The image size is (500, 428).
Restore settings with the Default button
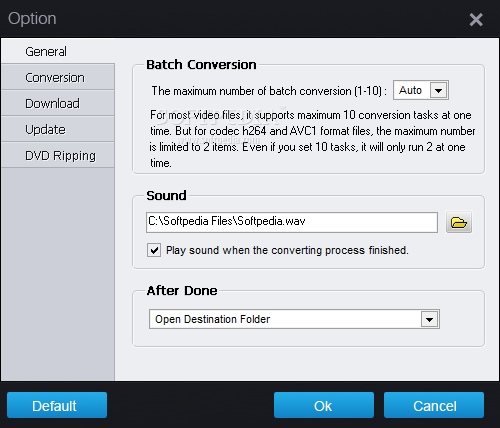pyautogui.click(x=57, y=405)
